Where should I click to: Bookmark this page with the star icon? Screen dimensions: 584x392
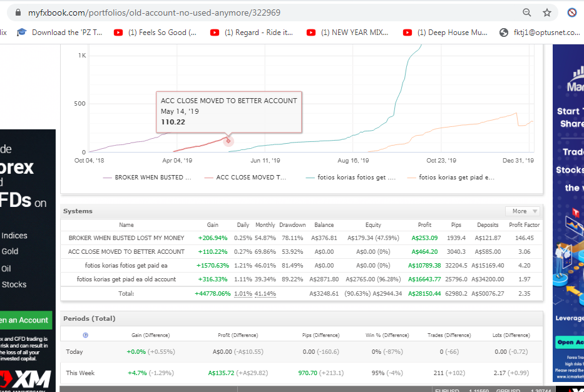click(546, 13)
